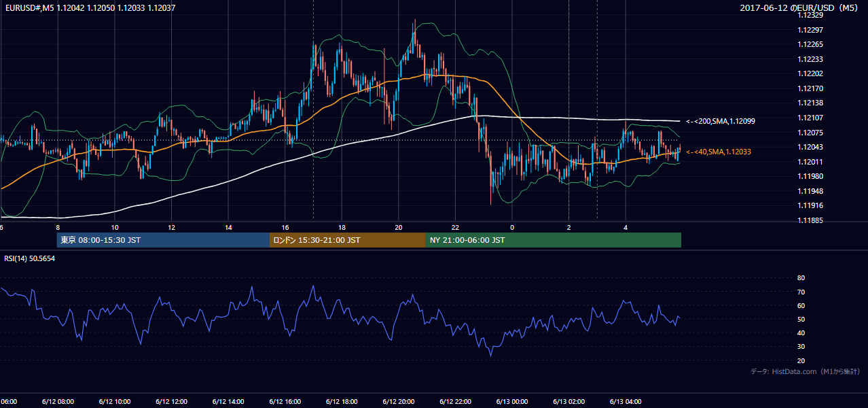Click price axis value 1.12075
The image size is (868, 408).
(810, 133)
